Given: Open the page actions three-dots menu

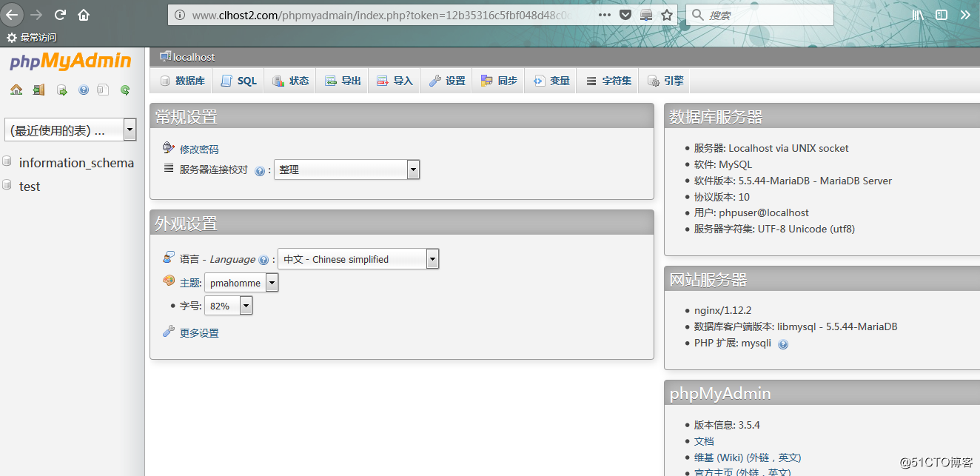Looking at the screenshot, I should (605, 15).
